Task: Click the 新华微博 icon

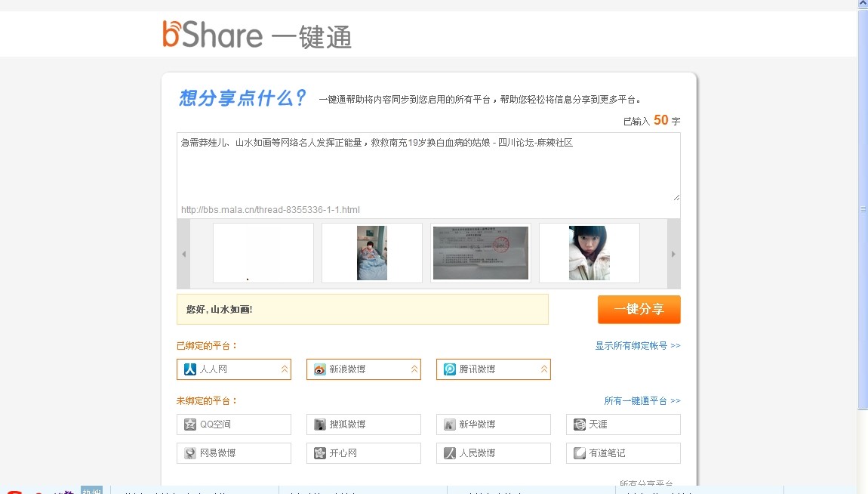Action: 450,425
